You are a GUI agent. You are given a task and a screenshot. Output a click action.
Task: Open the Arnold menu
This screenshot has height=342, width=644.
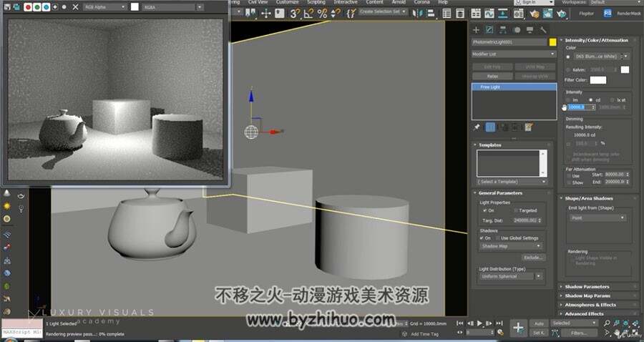point(399,2)
